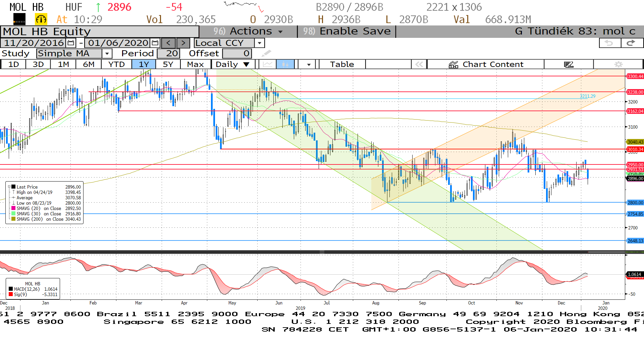The width and height of the screenshot is (644, 348).
Task: Open the end date calendar picker
Action: [155, 43]
